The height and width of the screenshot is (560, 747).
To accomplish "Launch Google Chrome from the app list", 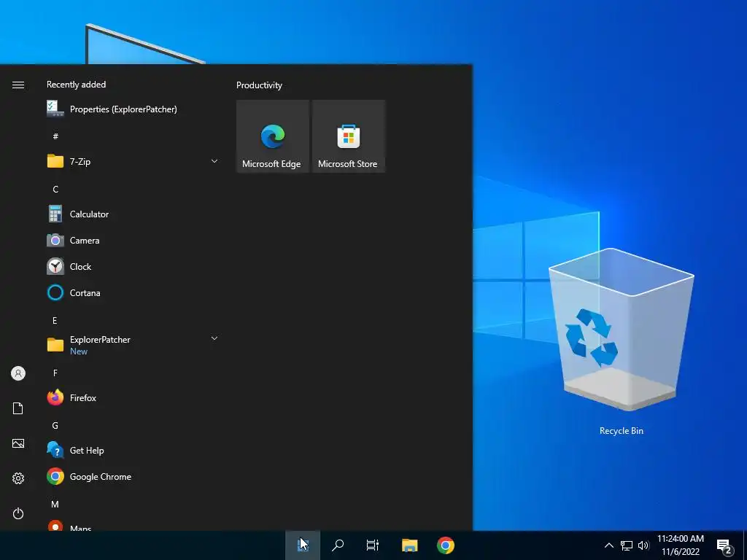I will click(133, 477).
